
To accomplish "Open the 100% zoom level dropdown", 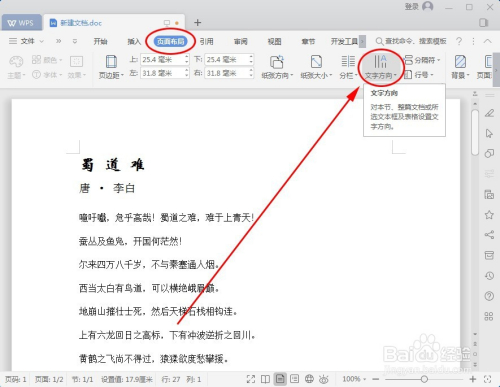I will pos(354,379).
